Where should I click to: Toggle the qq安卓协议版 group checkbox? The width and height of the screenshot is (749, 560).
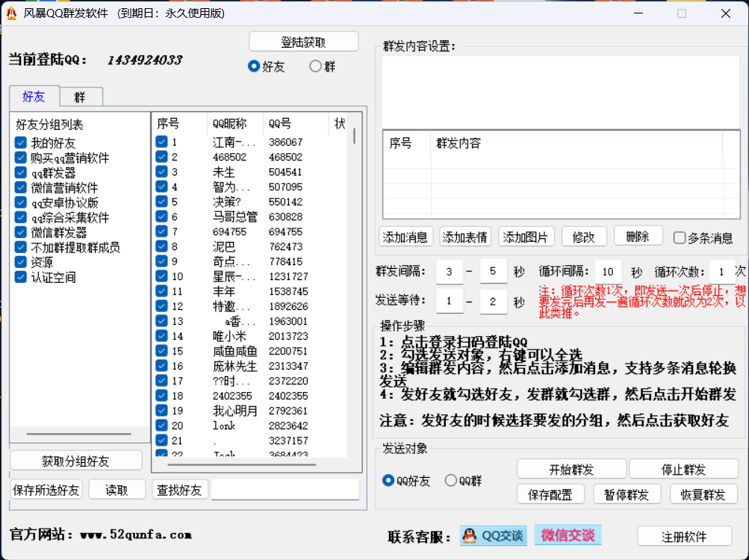pyautogui.click(x=21, y=202)
